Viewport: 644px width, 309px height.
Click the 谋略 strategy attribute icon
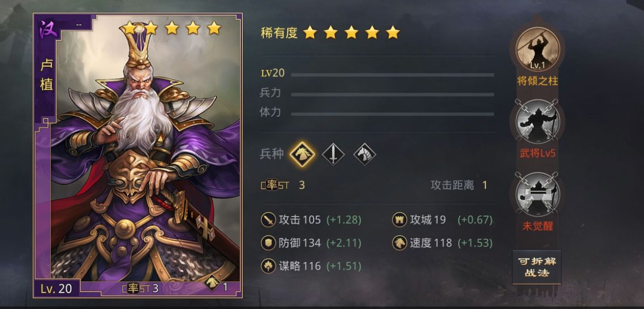click(x=268, y=266)
